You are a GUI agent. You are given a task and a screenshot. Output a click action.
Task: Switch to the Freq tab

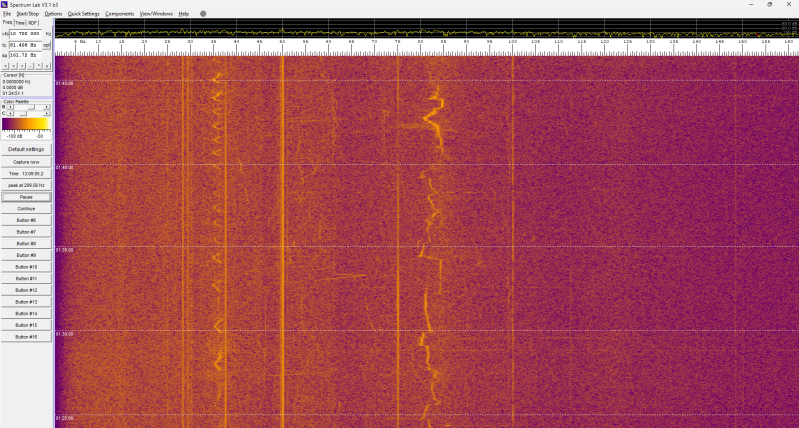7,22
